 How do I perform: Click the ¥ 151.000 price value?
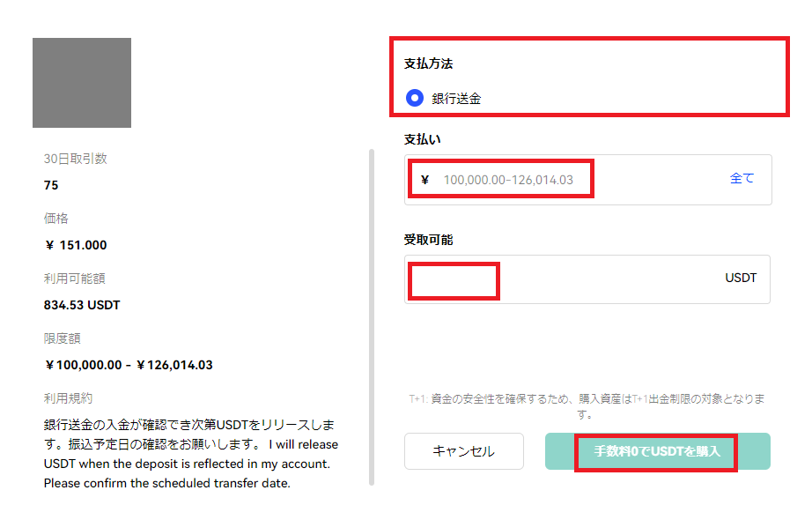coord(76,245)
